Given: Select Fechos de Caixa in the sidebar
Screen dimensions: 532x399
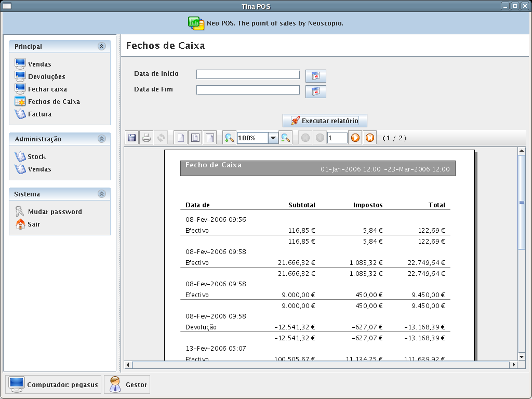Looking at the screenshot, I should pos(47,101).
